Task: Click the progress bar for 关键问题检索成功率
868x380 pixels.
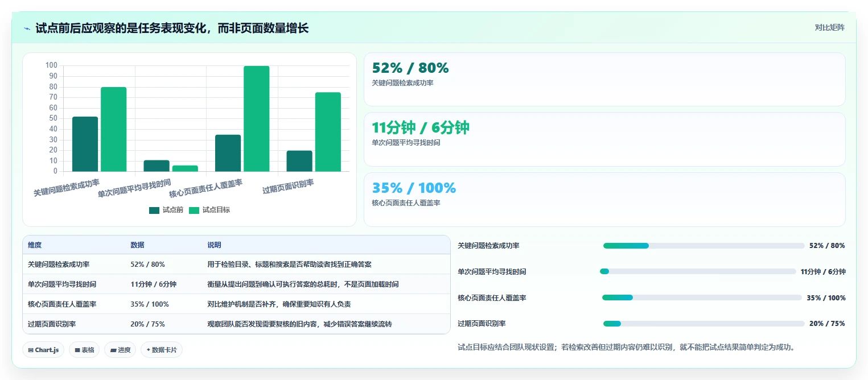Action: [x=704, y=246]
